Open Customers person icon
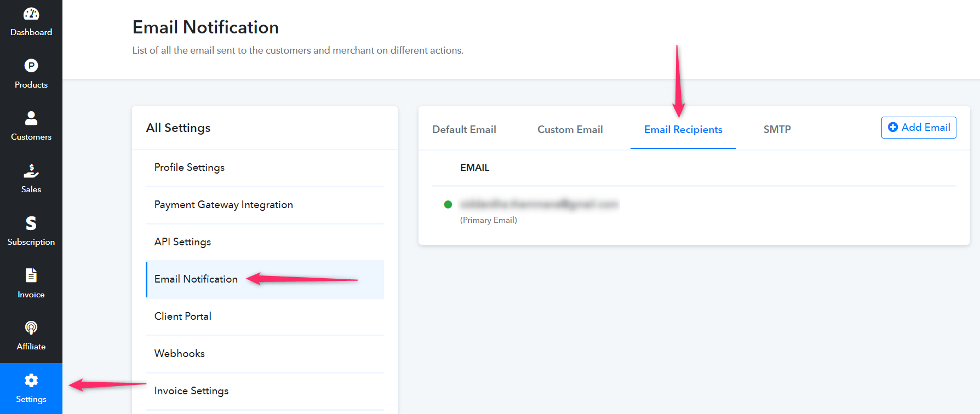 [x=31, y=118]
